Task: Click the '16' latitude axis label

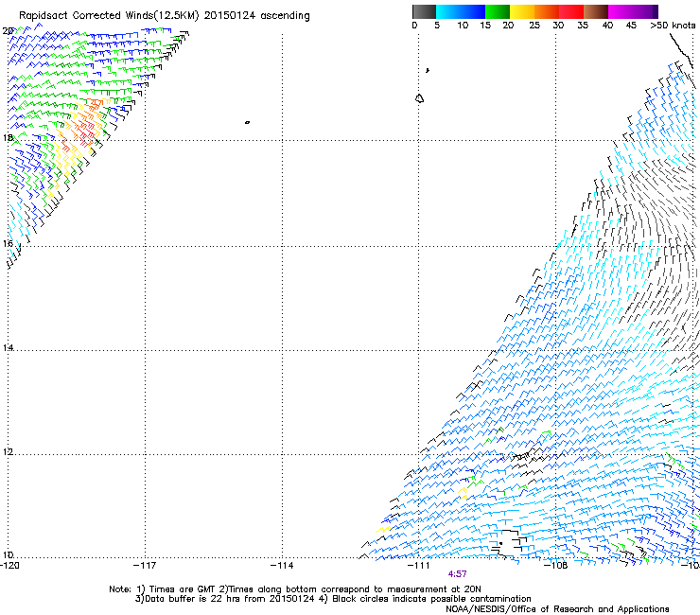Action: pyautogui.click(x=8, y=243)
